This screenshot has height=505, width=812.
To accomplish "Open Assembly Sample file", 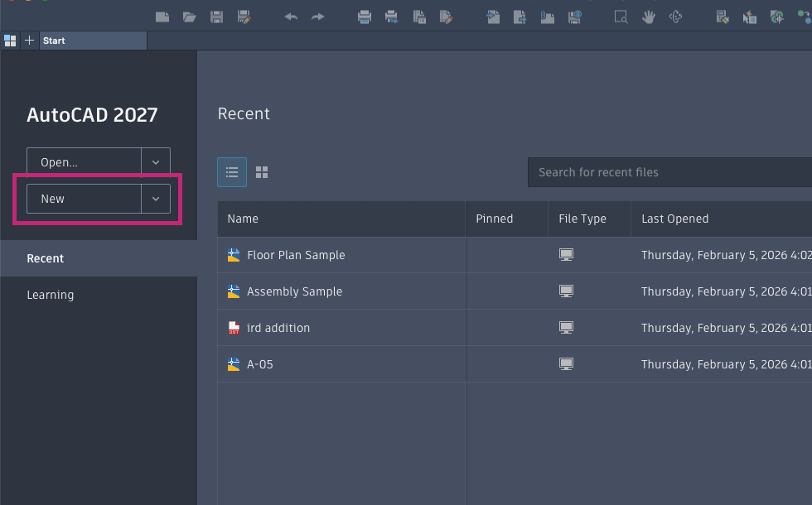I will [295, 291].
